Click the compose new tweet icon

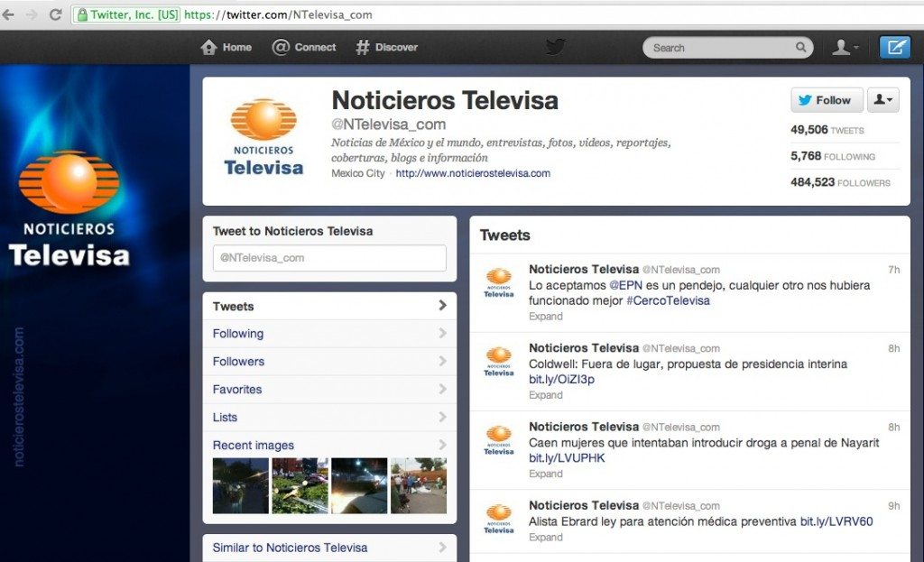pyautogui.click(x=894, y=47)
